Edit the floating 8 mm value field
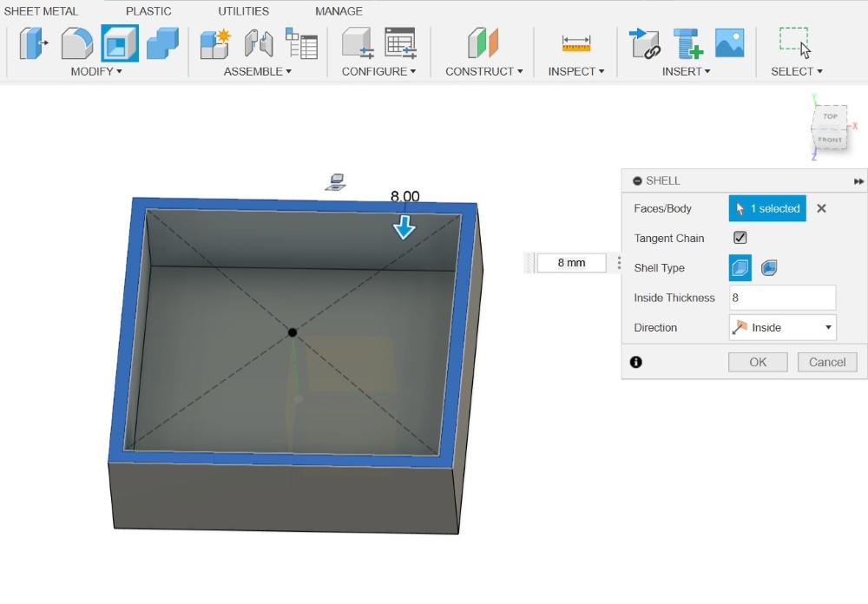This screenshot has height=604, width=868. (x=571, y=262)
